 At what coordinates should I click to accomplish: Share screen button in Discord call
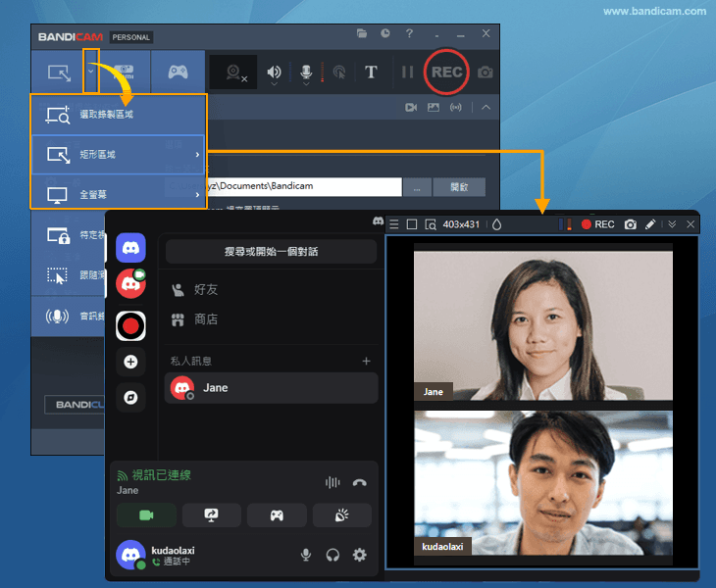point(212,515)
